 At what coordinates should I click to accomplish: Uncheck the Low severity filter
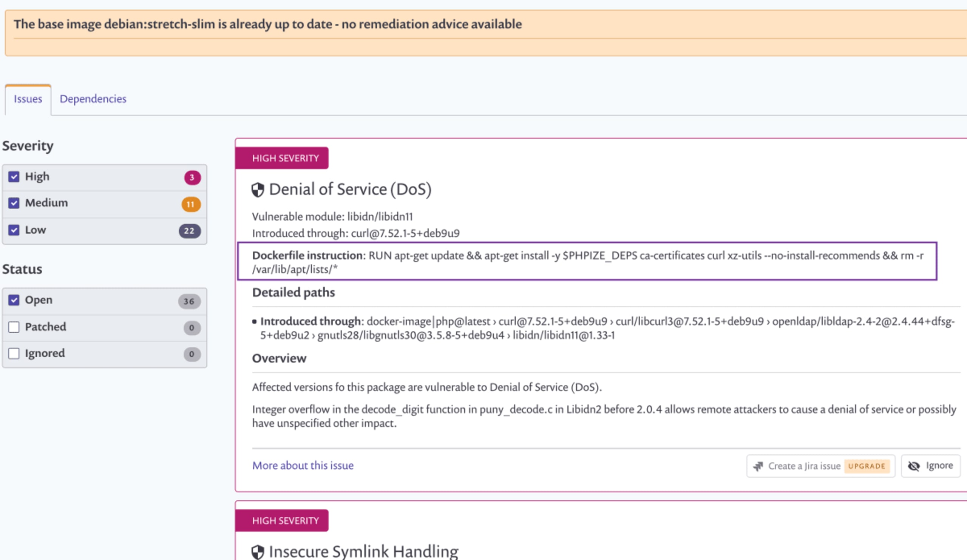(14, 230)
